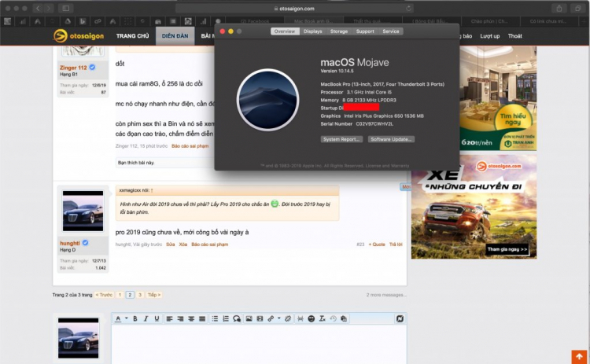The width and height of the screenshot is (590, 364).
Task: Open the Service tab in About This Mac
Action: point(390,31)
